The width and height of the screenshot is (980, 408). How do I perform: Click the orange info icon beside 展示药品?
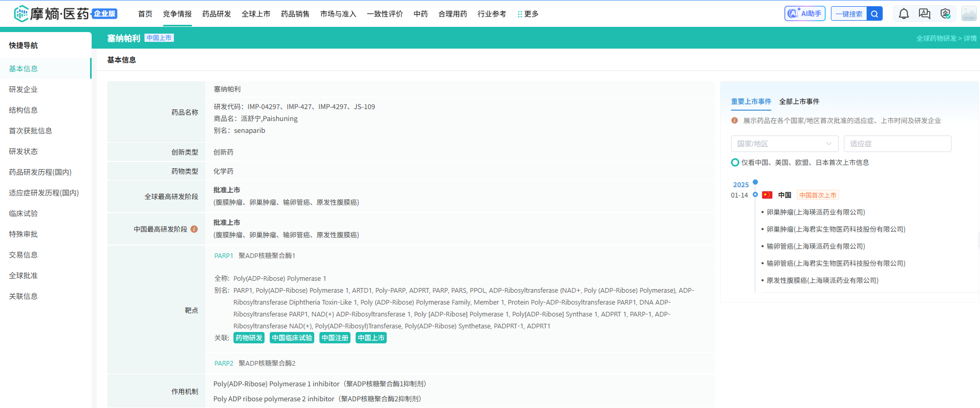(735, 120)
